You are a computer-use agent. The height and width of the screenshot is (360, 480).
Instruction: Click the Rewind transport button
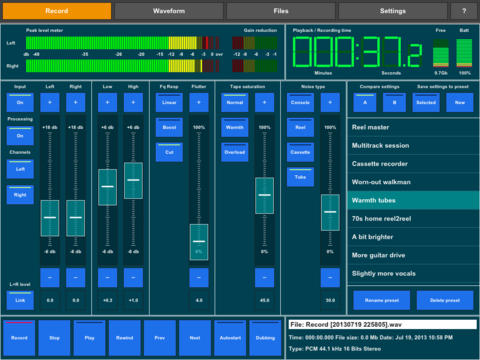(x=124, y=338)
